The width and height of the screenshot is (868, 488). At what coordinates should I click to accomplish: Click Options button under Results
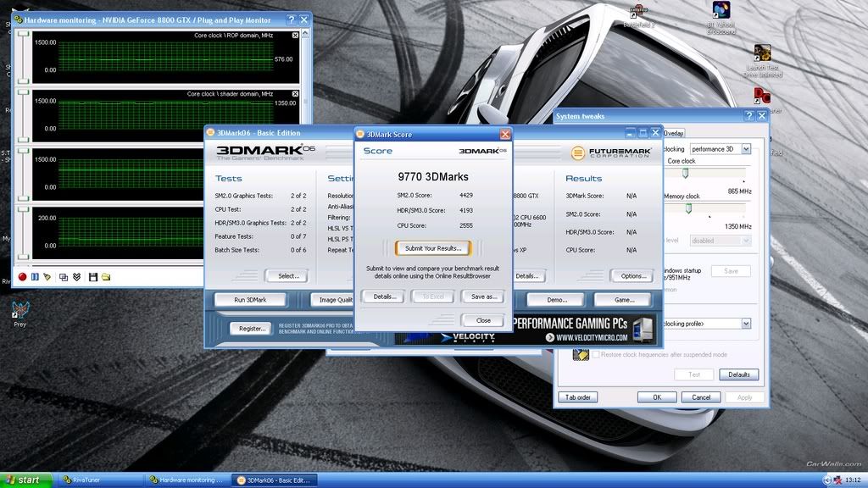[x=633, y=275]
